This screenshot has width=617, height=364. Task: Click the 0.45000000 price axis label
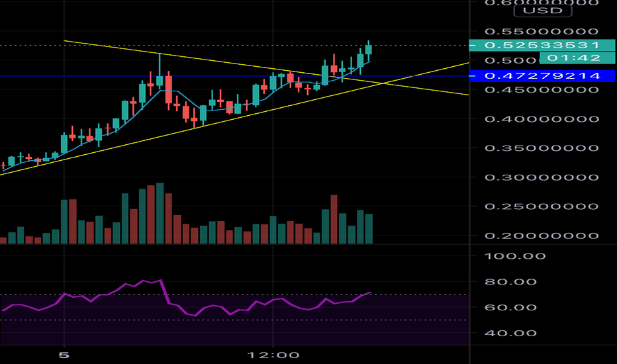(x=542, y=90)
